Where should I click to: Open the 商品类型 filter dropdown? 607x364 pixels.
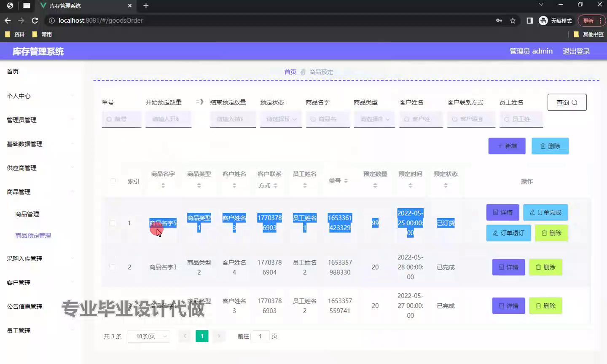374,119
